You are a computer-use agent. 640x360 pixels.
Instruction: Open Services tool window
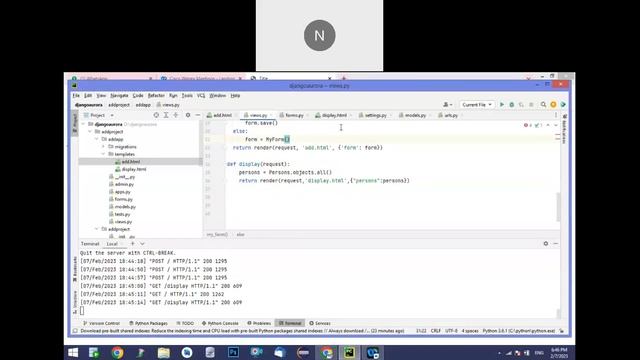320,323
